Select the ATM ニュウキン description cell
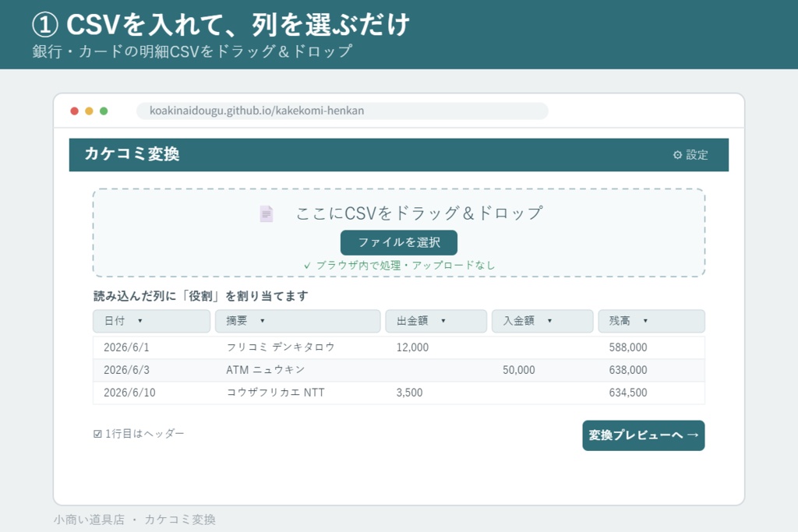Screen dimensions: 798x532 [266, 370]
